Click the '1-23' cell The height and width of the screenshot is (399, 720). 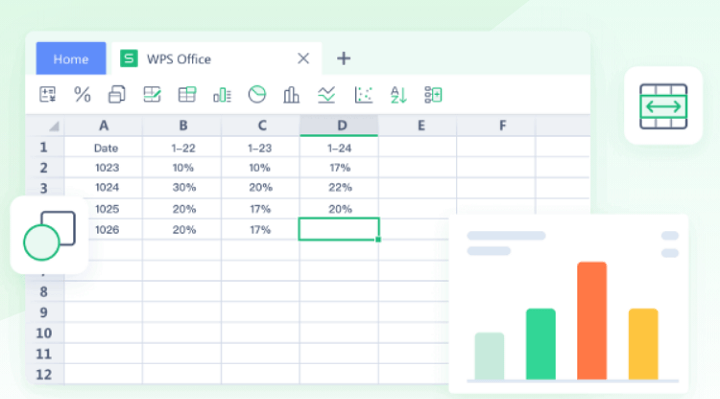click(261, 147)
